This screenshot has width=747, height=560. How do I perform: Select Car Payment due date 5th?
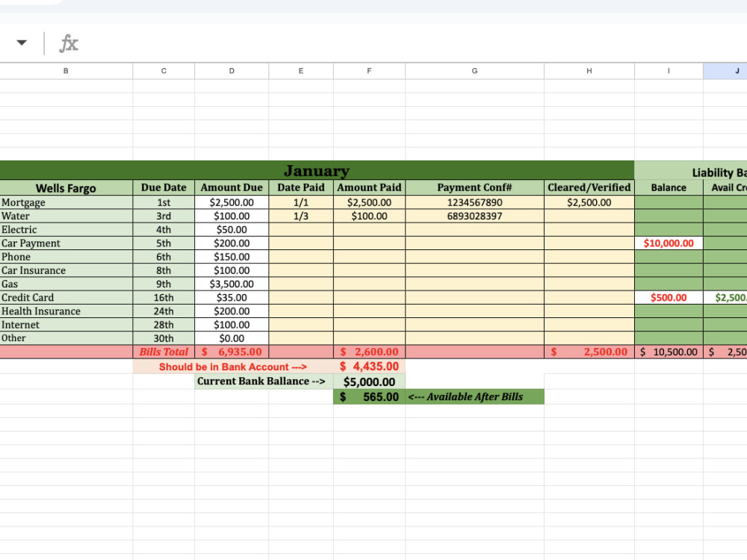[164, 243]
